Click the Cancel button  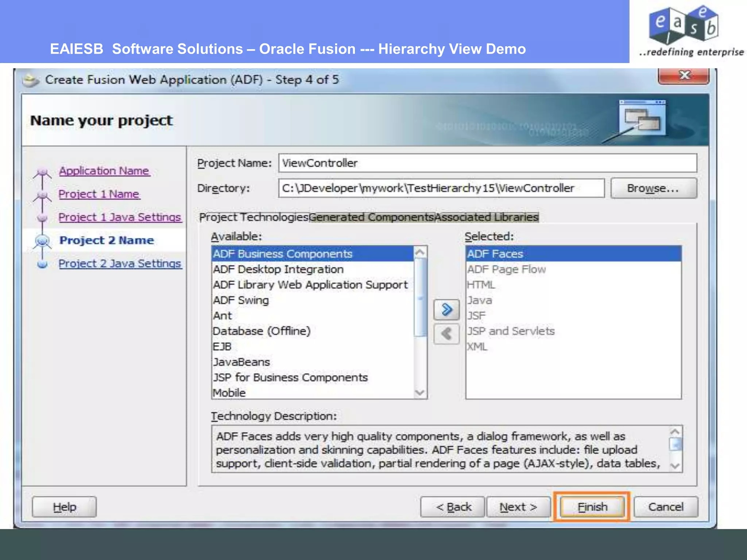tap(666, 507)
